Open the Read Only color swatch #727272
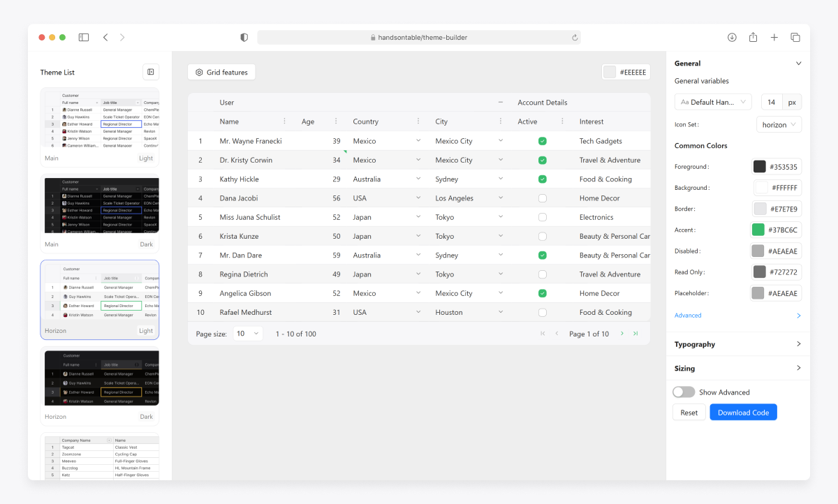The image size is (838, 504). tap(759, 272)
